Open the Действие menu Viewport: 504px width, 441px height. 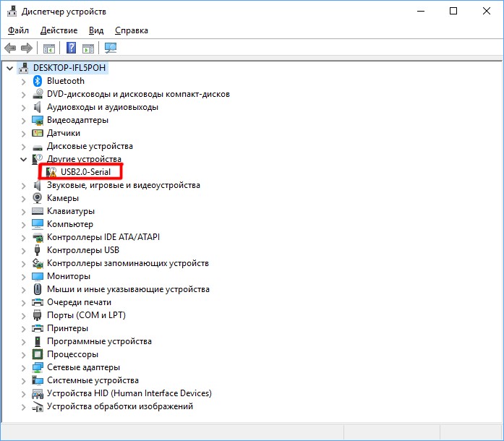tap(59, 30)
